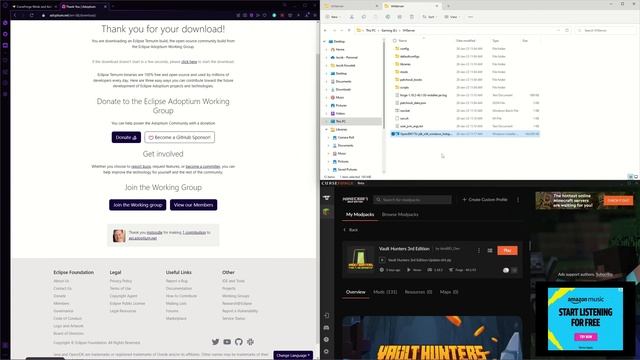Open the Sort dropdown in File Explorer
This screenshot has height=360, width=640.
pos(429,17)
